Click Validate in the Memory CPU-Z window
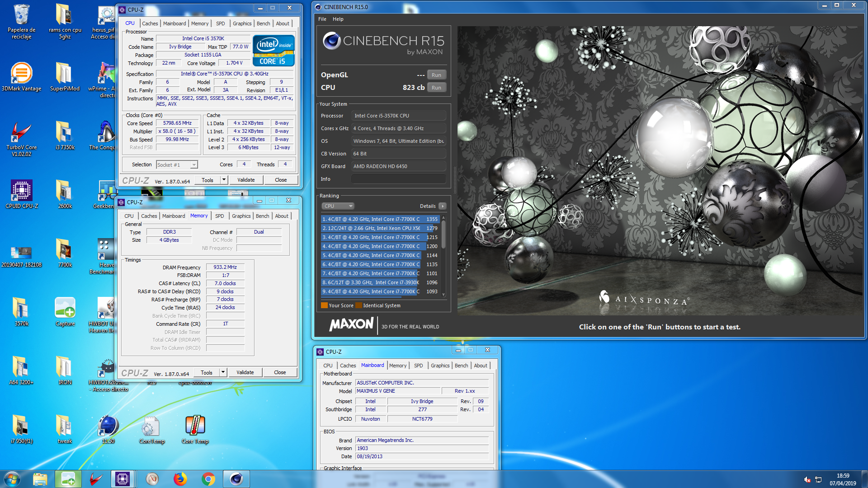Image resolution: width=868 pixels, height=488 pixels. (x=245, y=372)
